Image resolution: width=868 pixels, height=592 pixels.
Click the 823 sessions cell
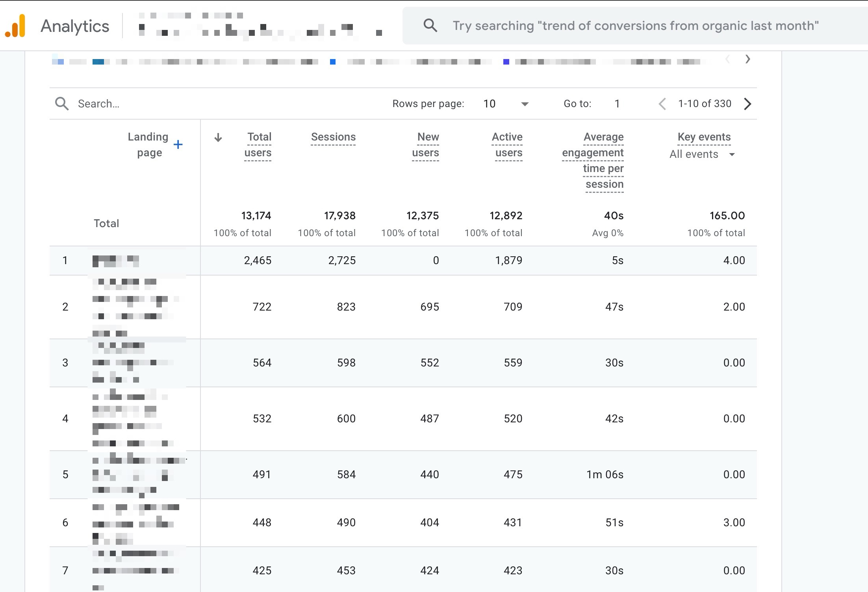point(346,307)
